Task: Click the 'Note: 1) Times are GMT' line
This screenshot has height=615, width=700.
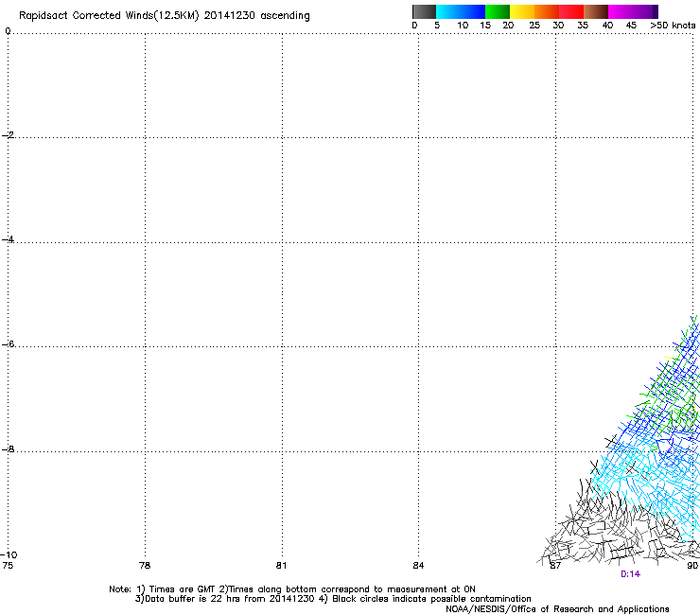Action: click(292, 589)
